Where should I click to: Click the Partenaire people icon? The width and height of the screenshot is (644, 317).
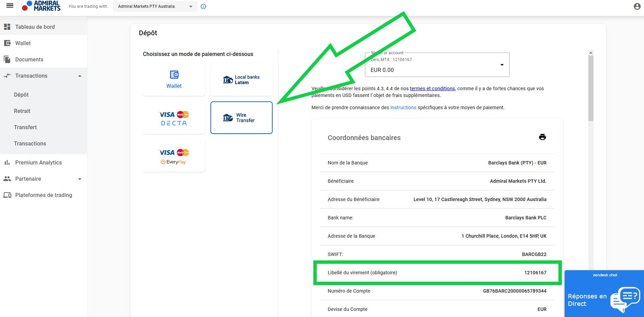[7, 179]
